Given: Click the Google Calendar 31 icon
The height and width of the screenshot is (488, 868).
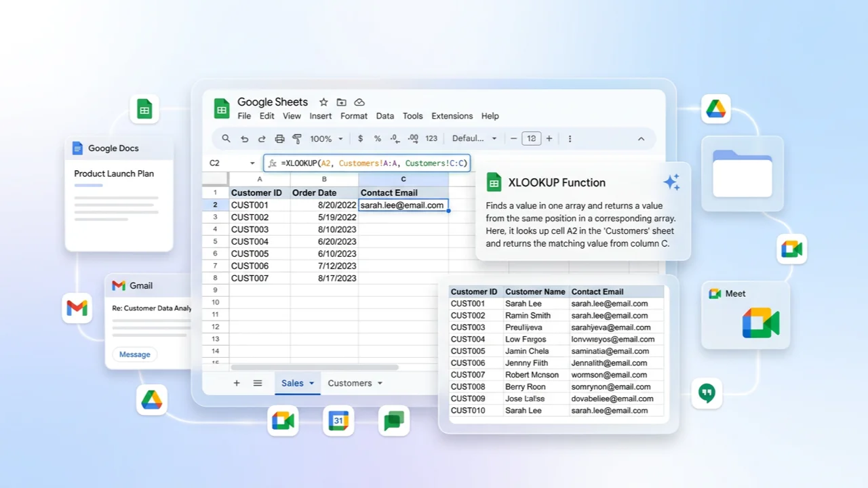Looking at the screenshot, I should [x=338, y=421].
